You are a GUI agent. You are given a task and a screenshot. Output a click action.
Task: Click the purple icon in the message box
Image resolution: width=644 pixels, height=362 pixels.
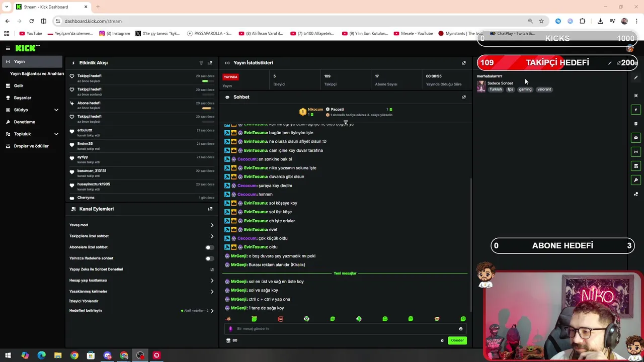230,329
